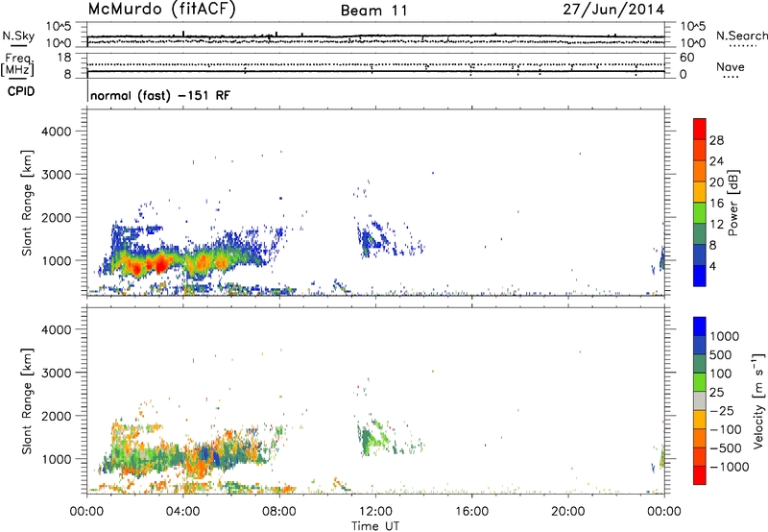Pick the red top segment of power colorbar
This screenshot has height=532, width=768.
tap(700, 129)
